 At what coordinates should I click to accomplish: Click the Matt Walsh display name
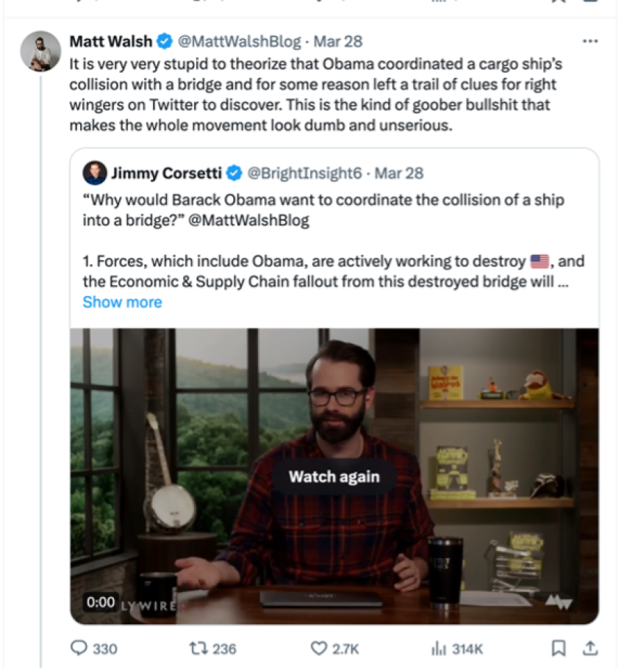tap(111, 42)
